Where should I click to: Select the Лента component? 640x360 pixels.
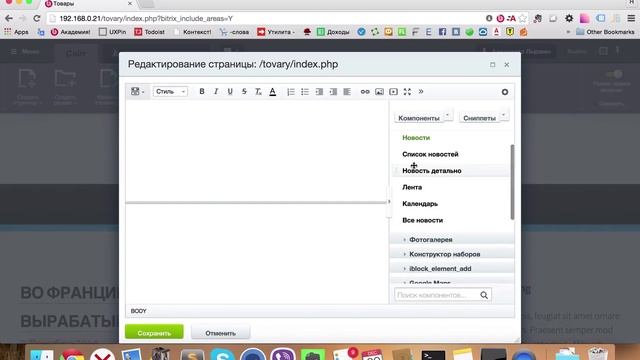tap(412, 187)
